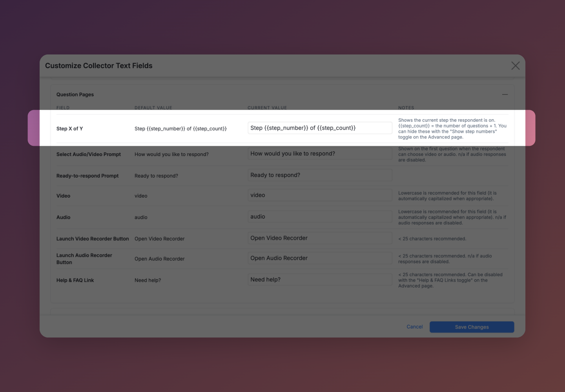Image resolution: width=565 pixels, height=392 pixels.
Task: Edit the Launch Video Recorder Button value field
Action: pyautogui.click(x=320, y=238)
